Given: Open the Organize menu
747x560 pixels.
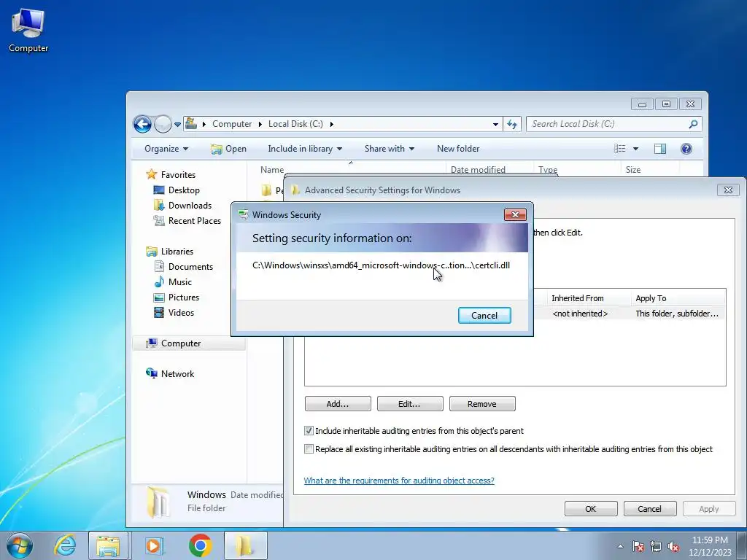Looking at the screenshot, I should point(166,149).
